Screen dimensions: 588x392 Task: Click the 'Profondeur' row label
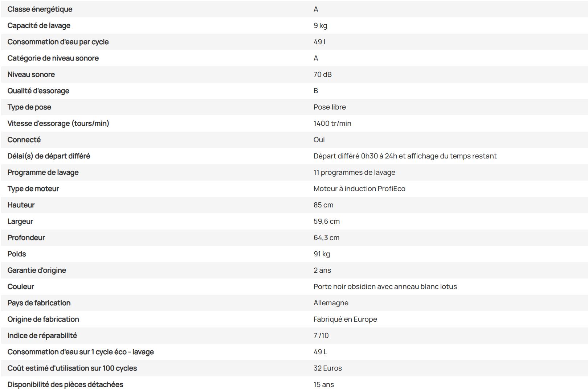coord(26,238)
